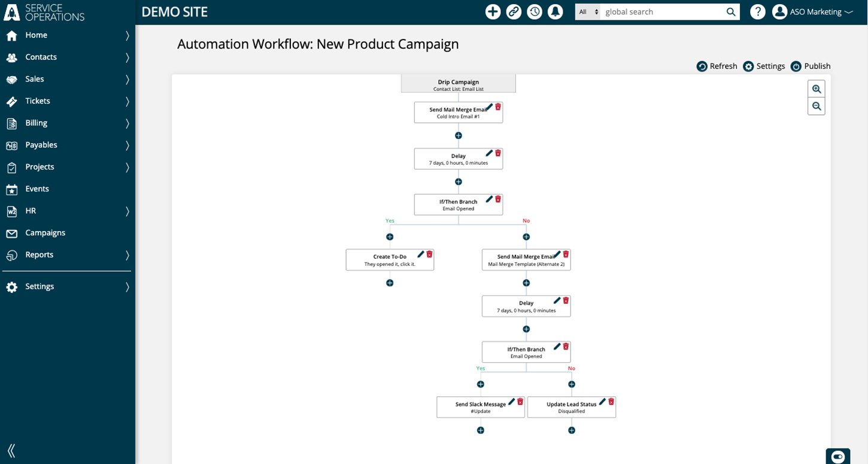Edit the second Delay step

557,300
